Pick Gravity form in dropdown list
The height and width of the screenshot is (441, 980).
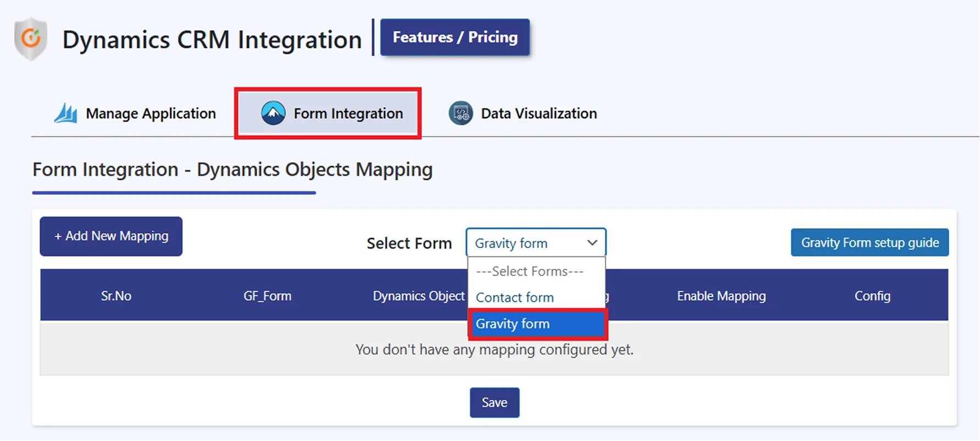coord(537,324)
